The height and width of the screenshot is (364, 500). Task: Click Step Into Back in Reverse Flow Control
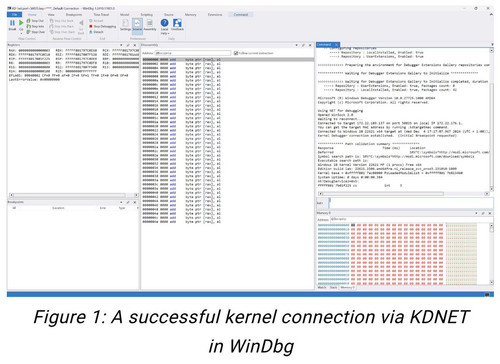point(62,26)
